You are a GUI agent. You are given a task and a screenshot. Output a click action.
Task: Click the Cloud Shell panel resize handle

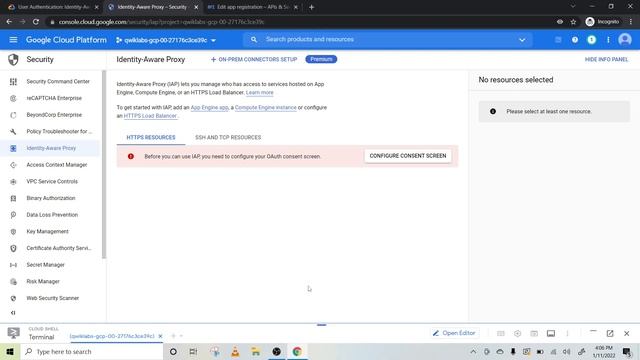(322, 325)
